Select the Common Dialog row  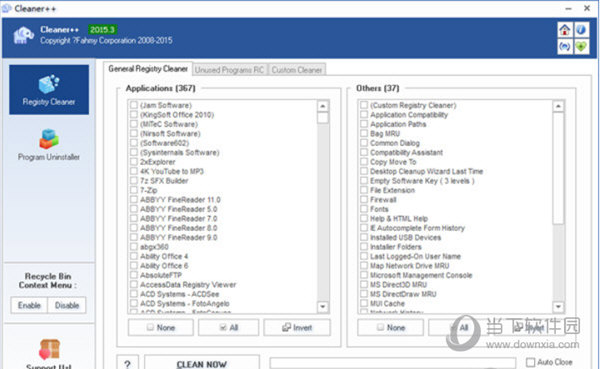pyautogui.click(x=395, y=143)
